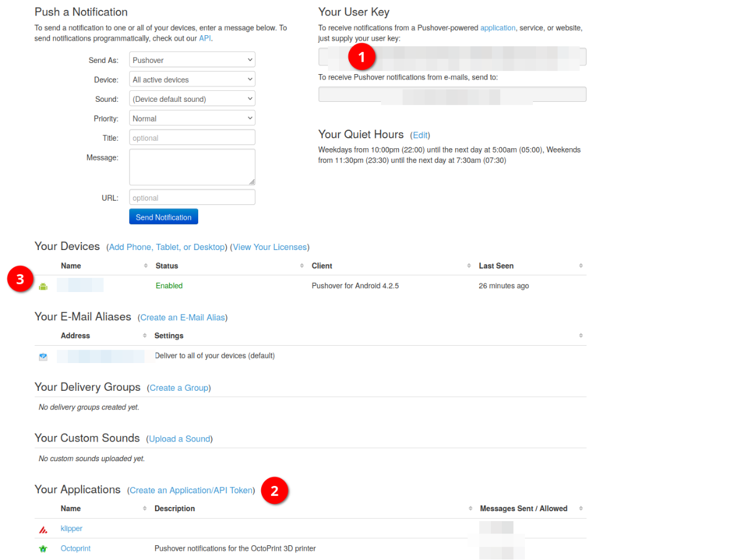Click the Pushover for Android 4.2.5 client text
The width and height of the screenshot is (741, 560).
click(x=355, y=286)
